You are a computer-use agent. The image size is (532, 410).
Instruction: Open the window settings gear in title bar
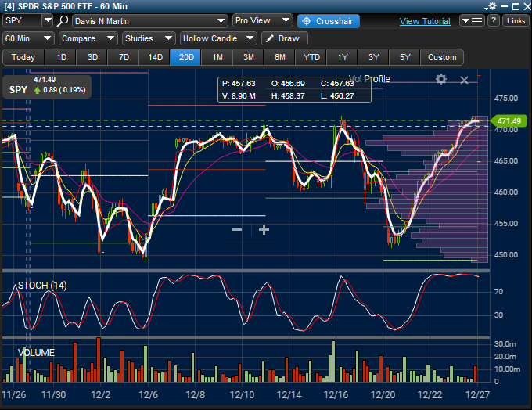(491, 6)
